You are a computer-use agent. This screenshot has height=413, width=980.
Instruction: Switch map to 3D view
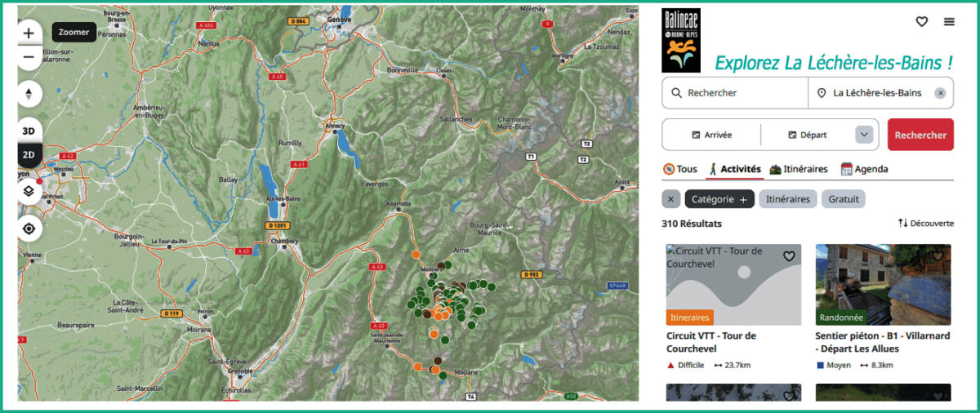click(29, 131)
